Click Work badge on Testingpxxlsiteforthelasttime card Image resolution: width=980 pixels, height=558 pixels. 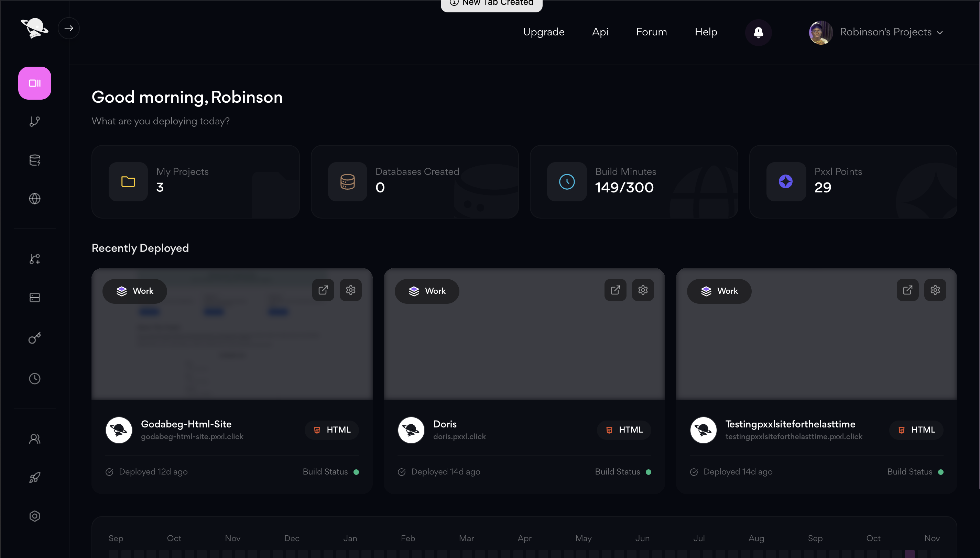click(x=719, y=291)
